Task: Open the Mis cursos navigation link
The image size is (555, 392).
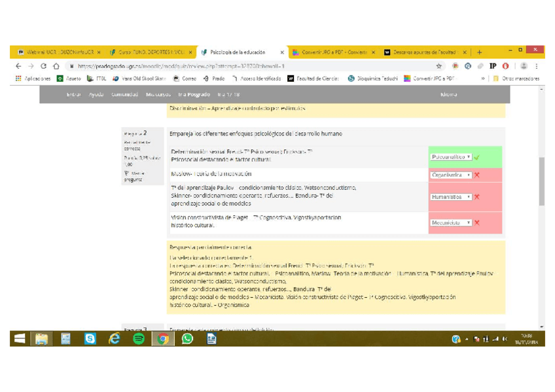Action: (x=158, y=94)
